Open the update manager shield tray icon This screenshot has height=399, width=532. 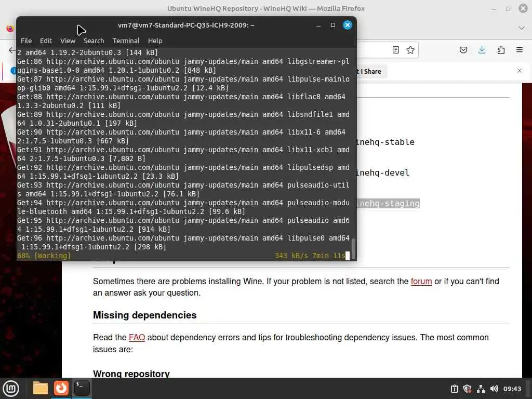pos(468,389)
